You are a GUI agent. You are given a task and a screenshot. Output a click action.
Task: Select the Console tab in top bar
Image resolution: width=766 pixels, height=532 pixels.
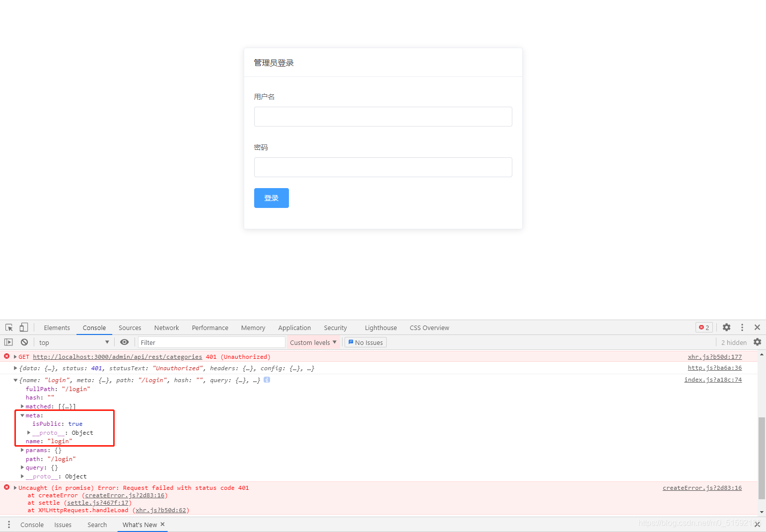point(94,328)
